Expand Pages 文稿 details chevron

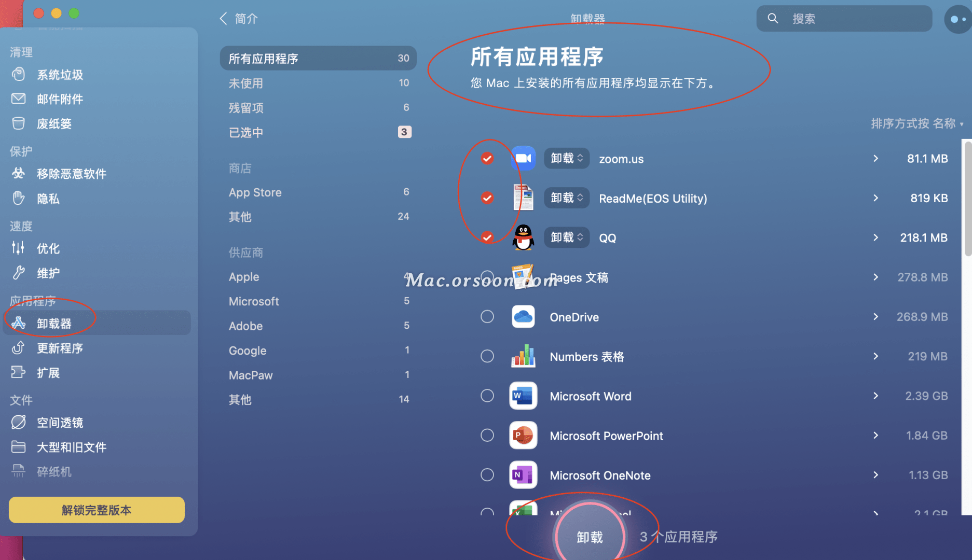click(x=875, y=277)
